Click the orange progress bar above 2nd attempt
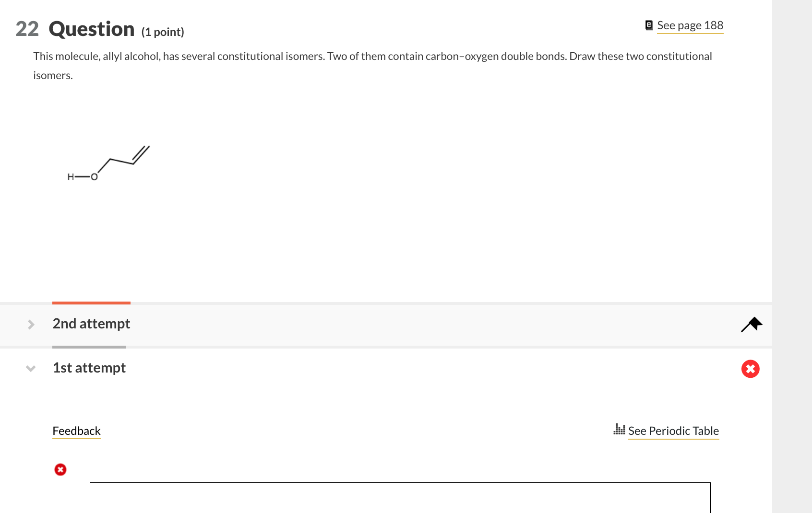This screenshot has width=812, height=513. coord(91,303)
